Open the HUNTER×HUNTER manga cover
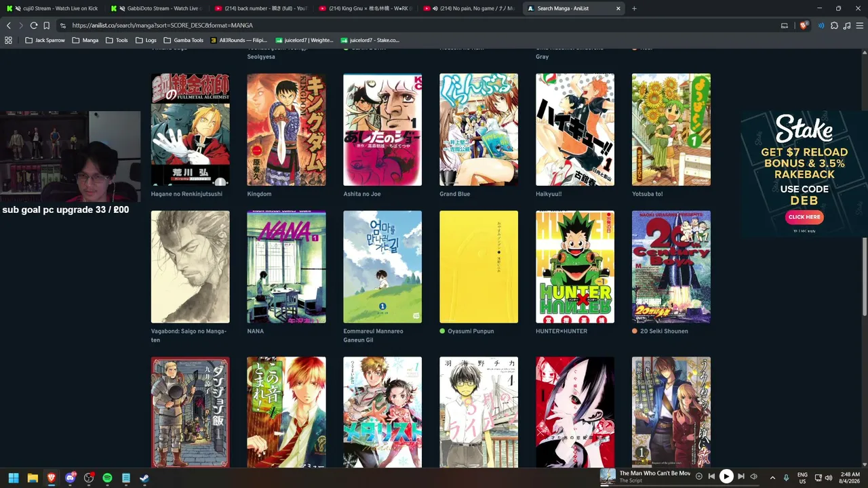This screenshot has height=488, width=868. pyautogui.click(x=575, y=267)
